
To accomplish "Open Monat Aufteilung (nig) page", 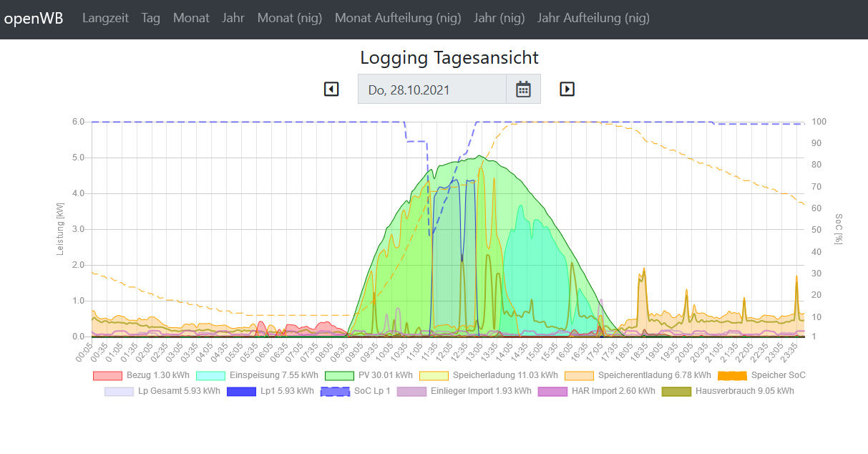I will 397,19.
